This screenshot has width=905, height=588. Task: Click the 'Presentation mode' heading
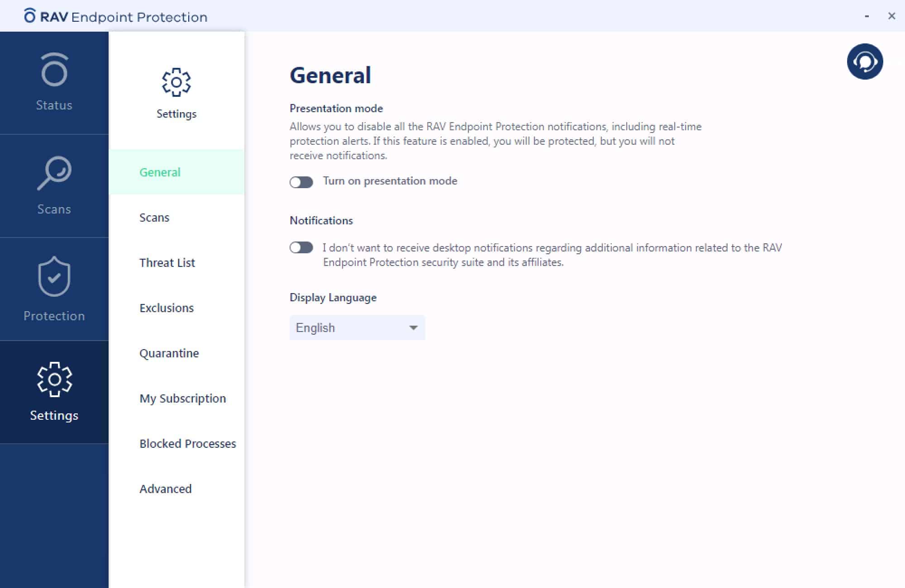point(336,109)
